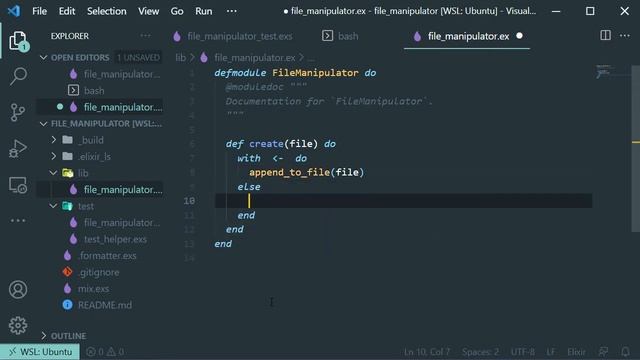The height and width of the screenshot is (360, 640).
Task: Click the VS Code logo icon
Action: pos(14,11)
